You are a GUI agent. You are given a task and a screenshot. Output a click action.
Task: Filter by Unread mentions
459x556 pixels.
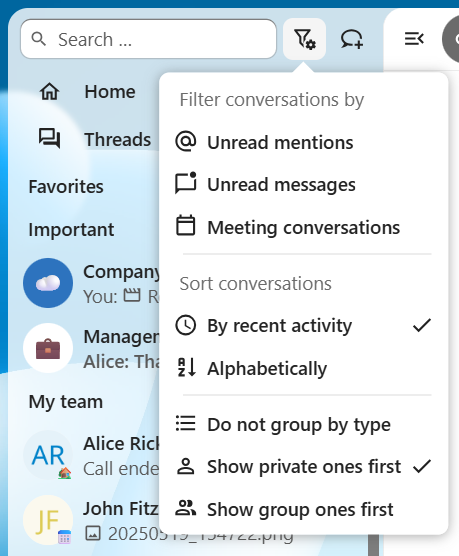click(x=304, y=143)
